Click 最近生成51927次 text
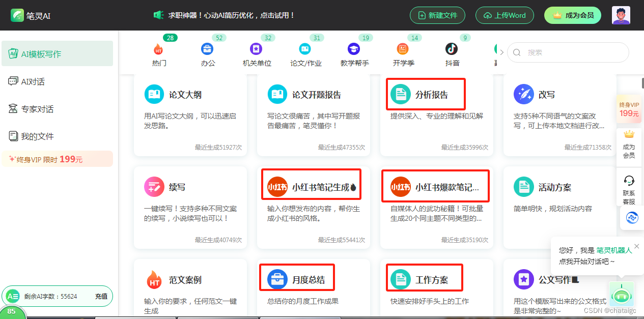The width and height of the screenshot is (644, 319). pyautogui.click(x=218, y=147)
